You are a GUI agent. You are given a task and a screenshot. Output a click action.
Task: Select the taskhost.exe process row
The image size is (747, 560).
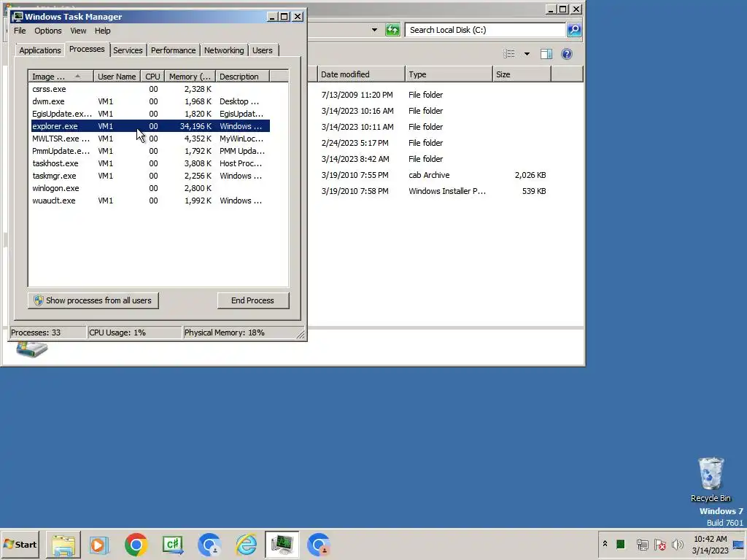150,163
